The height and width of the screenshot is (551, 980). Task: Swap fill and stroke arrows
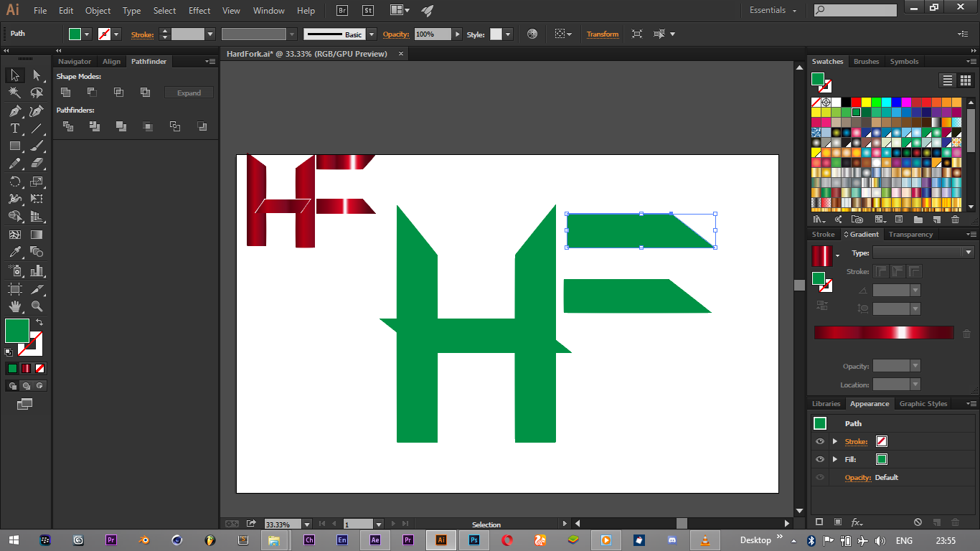[x=39, y=322]
